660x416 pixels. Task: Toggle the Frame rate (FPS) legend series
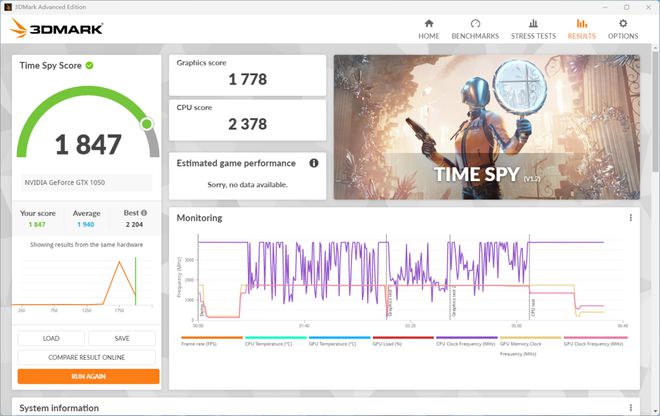[x=212, y=341]
